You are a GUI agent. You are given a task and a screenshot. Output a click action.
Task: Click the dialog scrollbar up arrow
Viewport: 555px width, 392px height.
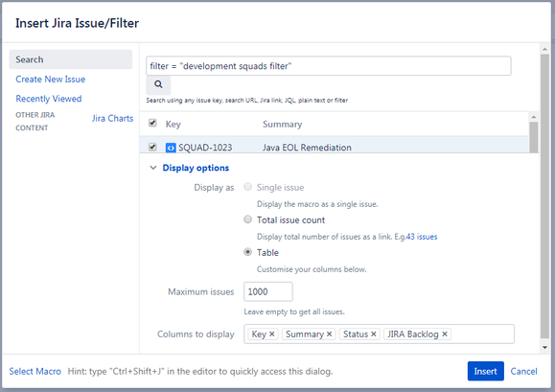coord(545,49)
